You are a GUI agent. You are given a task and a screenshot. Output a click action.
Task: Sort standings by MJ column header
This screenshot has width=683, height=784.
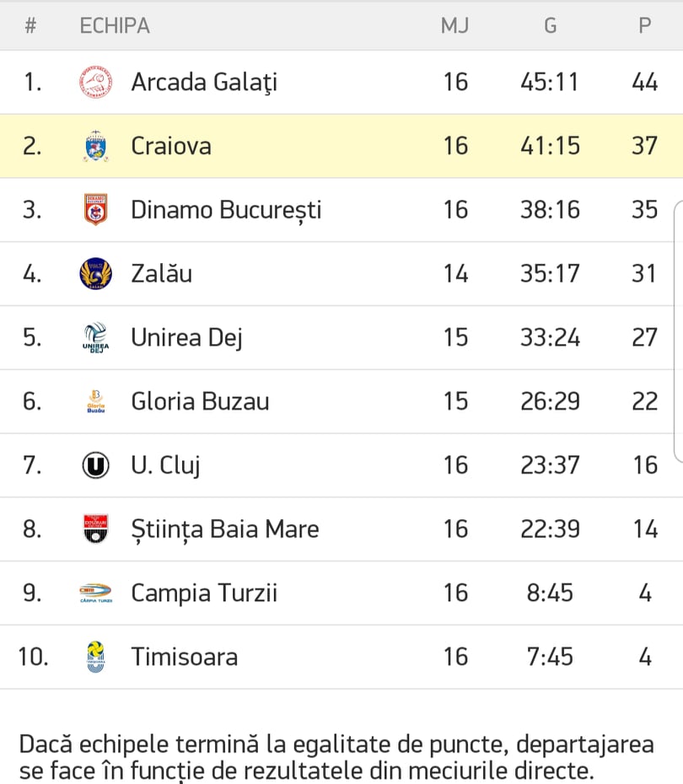pyautogui.click(x=454, y=26)
